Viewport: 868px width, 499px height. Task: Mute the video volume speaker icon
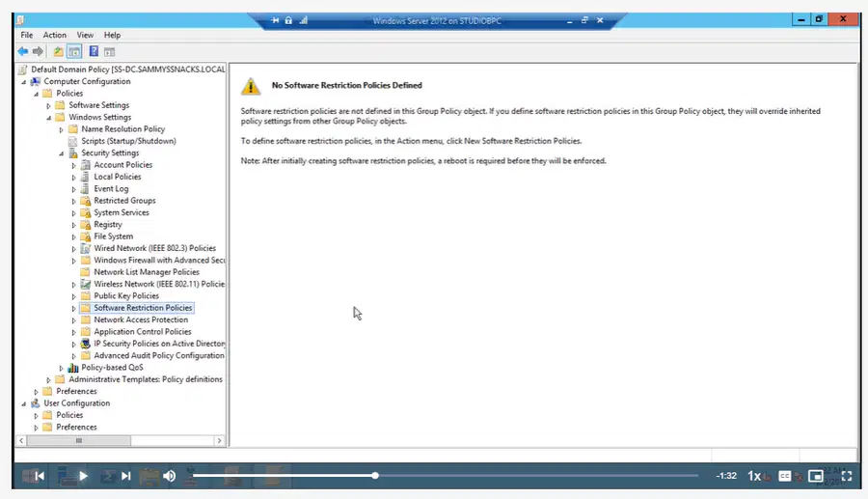(x=170, y=476)
